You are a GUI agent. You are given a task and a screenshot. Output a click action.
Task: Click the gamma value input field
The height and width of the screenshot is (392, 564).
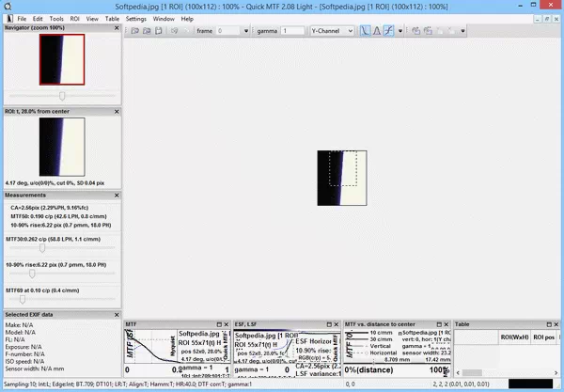click(x=293, y=31)
